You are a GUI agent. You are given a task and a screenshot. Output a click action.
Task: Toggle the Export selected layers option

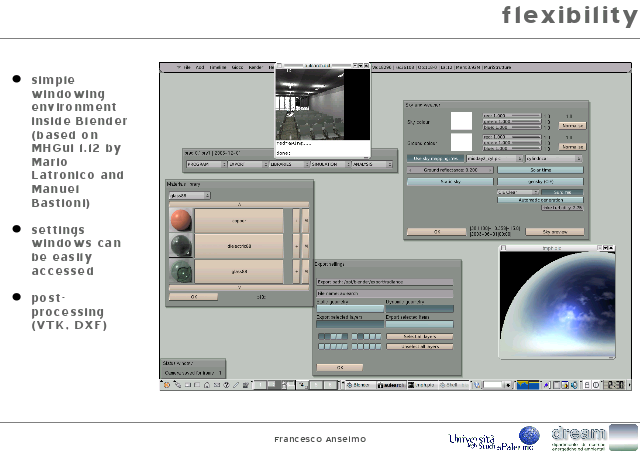click(x=349, y=323)
